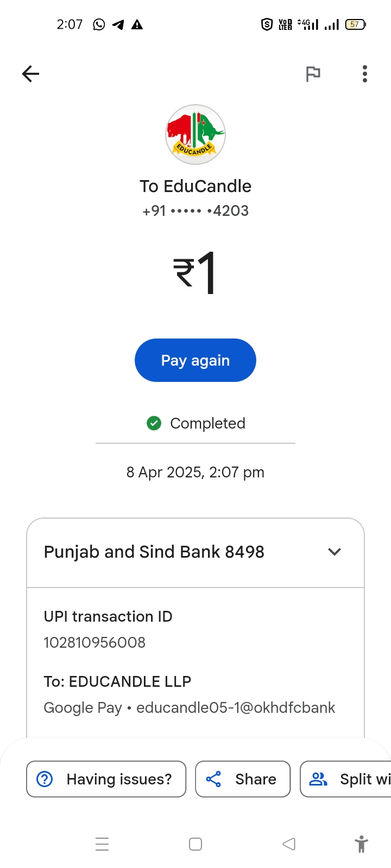Tap the To EduCandle recipient name
This screenshot has width=391, height=868.
pos(195,186)
